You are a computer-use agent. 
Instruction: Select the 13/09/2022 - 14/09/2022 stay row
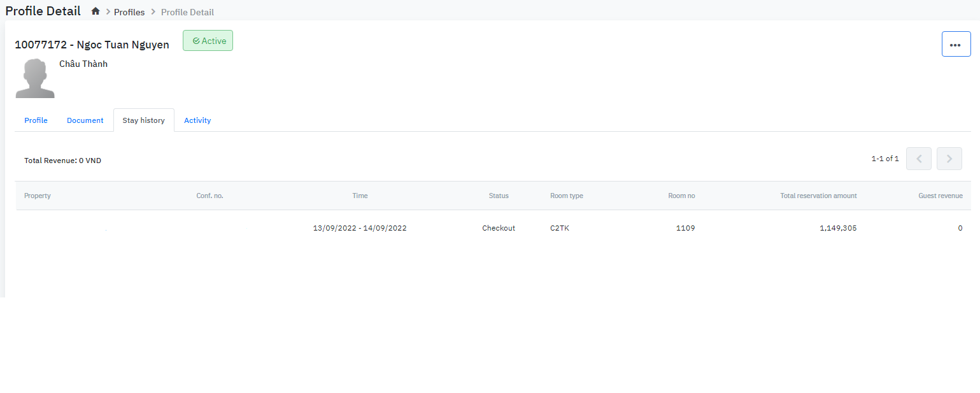[360, 228]
